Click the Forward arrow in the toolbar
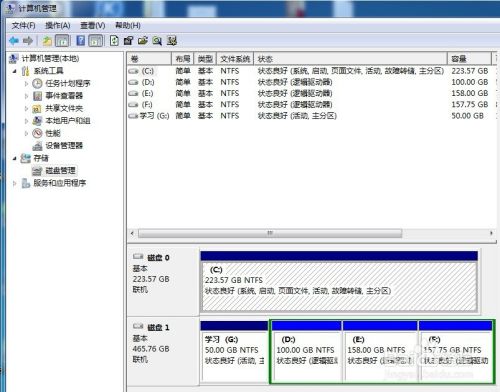 point(28,41)
